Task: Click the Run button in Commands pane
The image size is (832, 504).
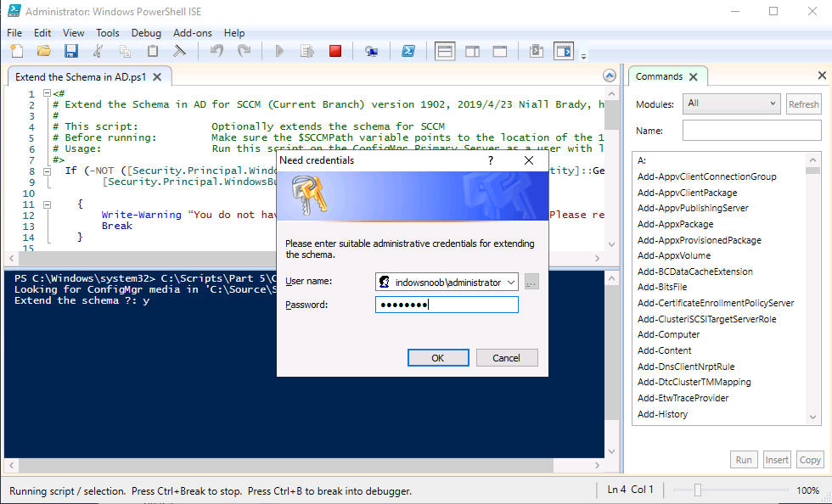Action: coord(744,460)
